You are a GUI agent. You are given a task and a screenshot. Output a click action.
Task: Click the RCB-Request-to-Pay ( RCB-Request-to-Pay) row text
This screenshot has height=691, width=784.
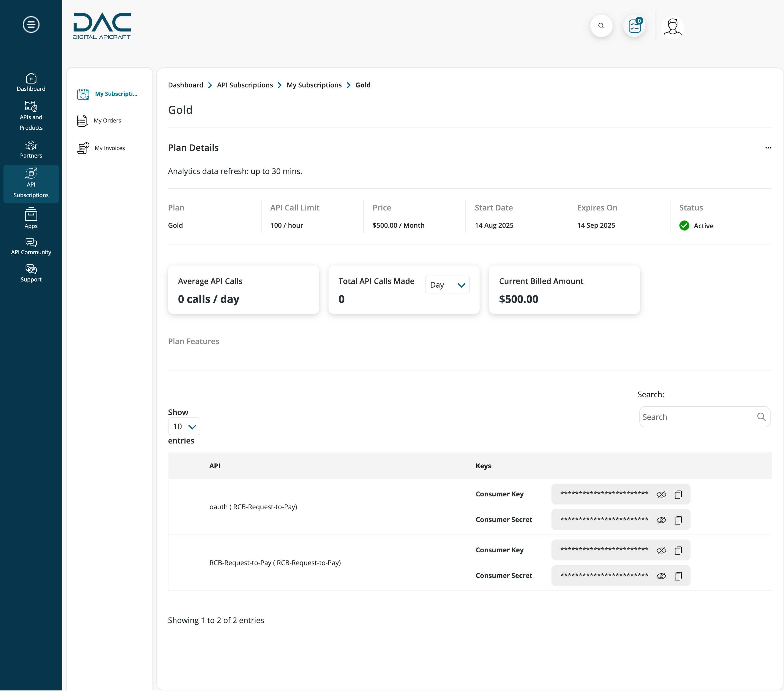pyautogui.click(x=275, y=563)
